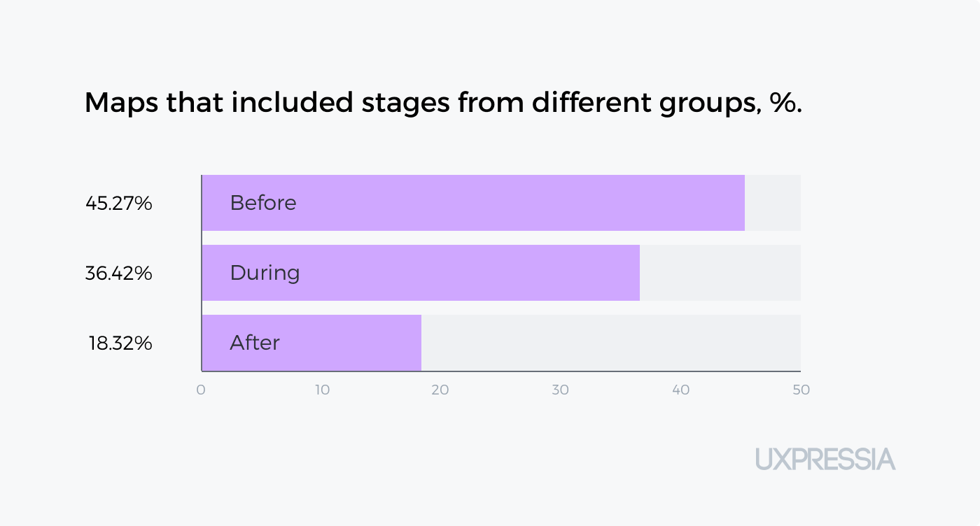Click gray remainder of the During bar

[720, 273]
